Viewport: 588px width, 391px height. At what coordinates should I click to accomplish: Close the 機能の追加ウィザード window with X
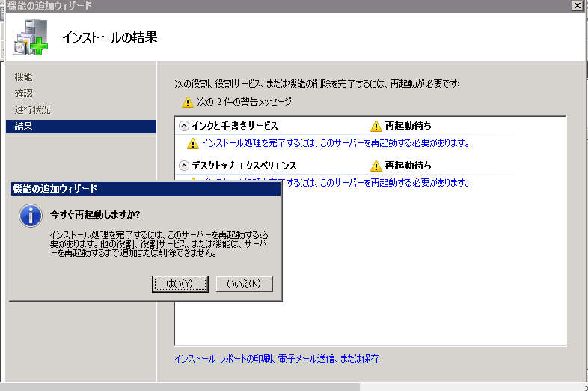click(x=578, y=6)
